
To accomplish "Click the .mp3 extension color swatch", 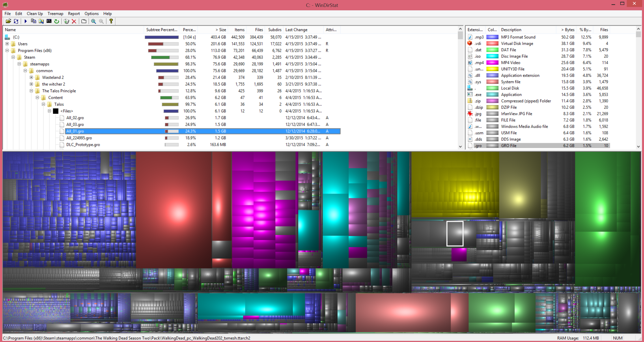I will [x=492, y=37].
